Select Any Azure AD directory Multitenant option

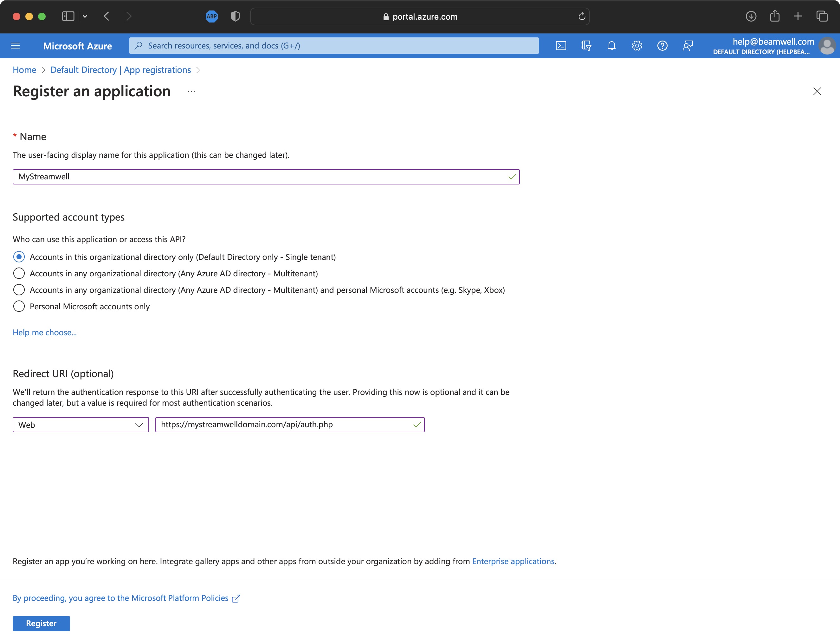(19, 273)
